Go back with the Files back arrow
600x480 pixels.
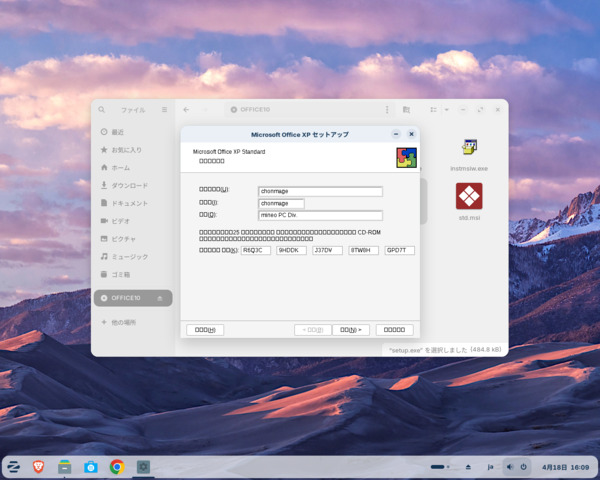pos(186,110)
